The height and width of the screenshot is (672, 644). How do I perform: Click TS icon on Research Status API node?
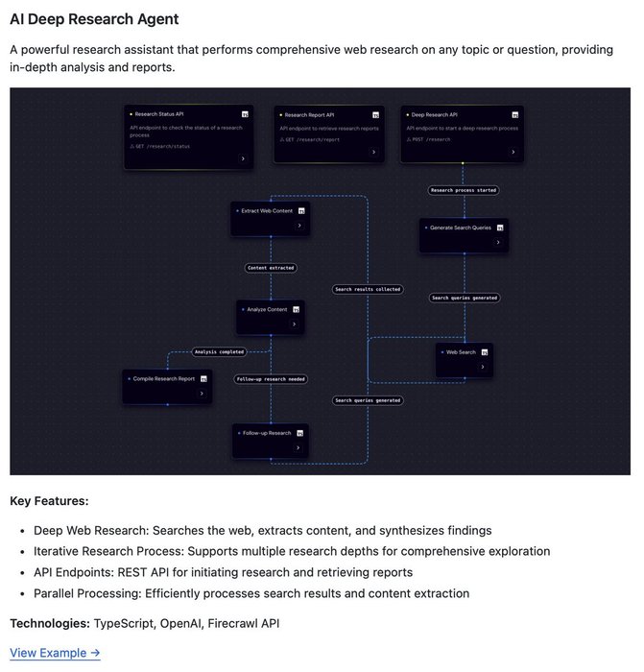[x=245, y=114]
